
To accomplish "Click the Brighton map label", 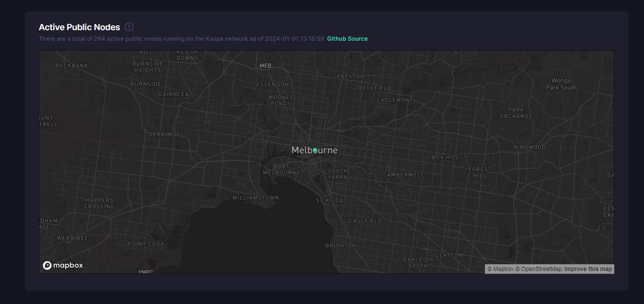I will pyautogui.click(x=340, y=246).
